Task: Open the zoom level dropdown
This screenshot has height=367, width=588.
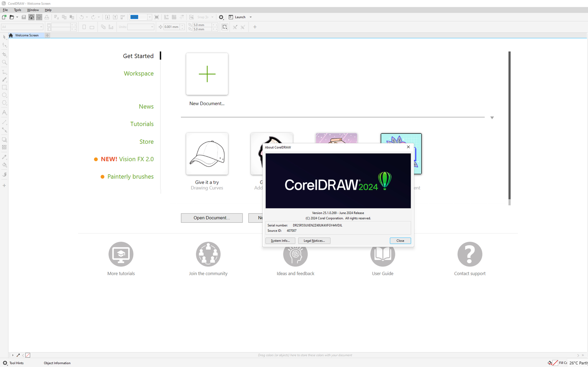Action: pos(150,17)
